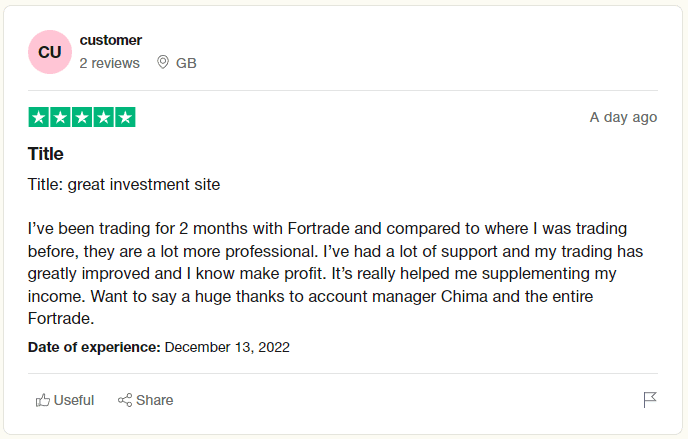Click the pink CU avatar circle

tap(50, 52)
